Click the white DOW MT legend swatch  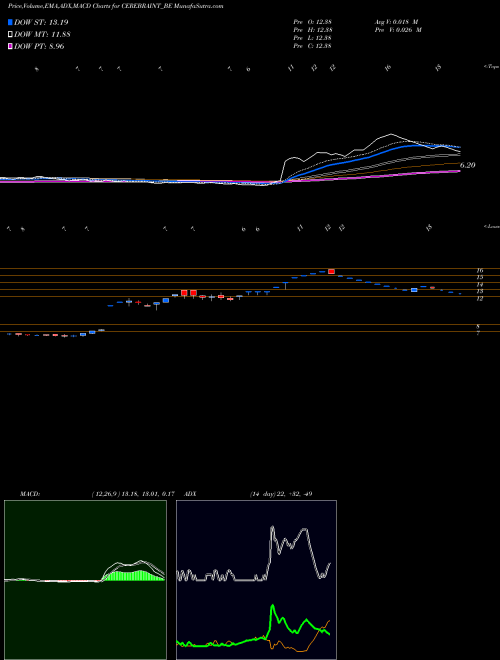pyautogui.click(x=10, y=35)
